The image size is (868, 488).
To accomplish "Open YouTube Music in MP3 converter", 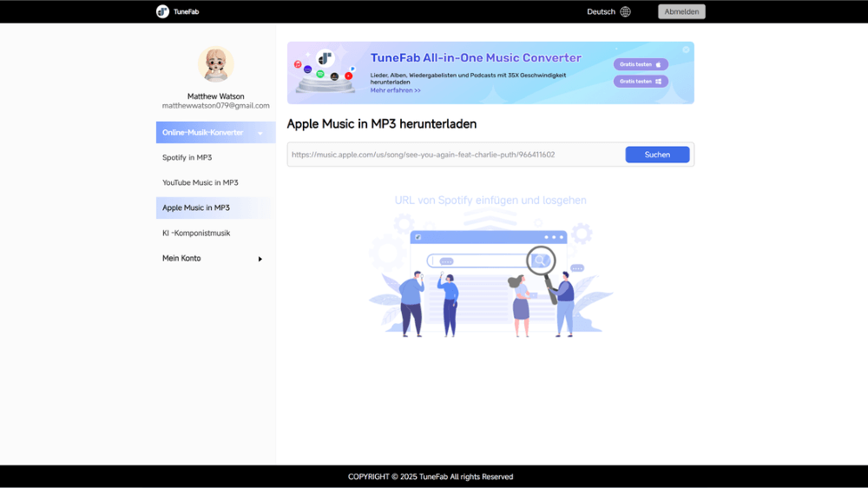I will click(201, 182).
